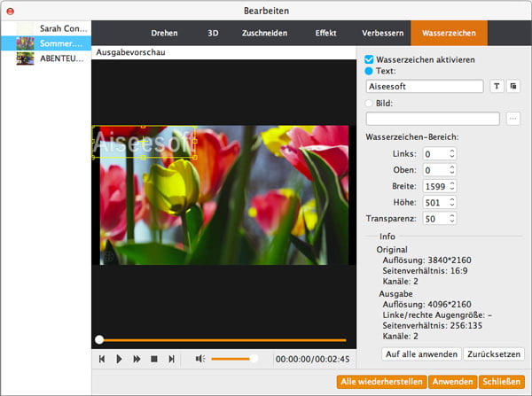This screenshot has width=532, height=396.
Task: Open the Effekt tab
Action: [x=325, y=33]
